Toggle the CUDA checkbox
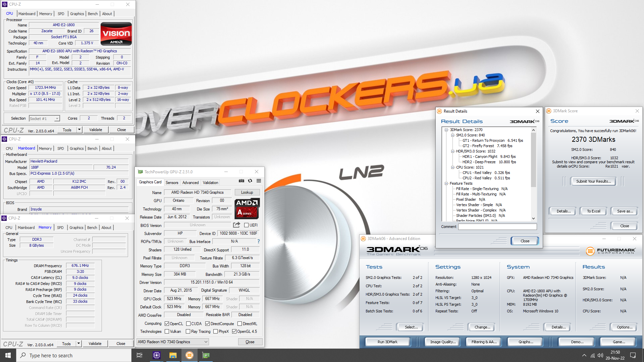 (x=188, y=324)
